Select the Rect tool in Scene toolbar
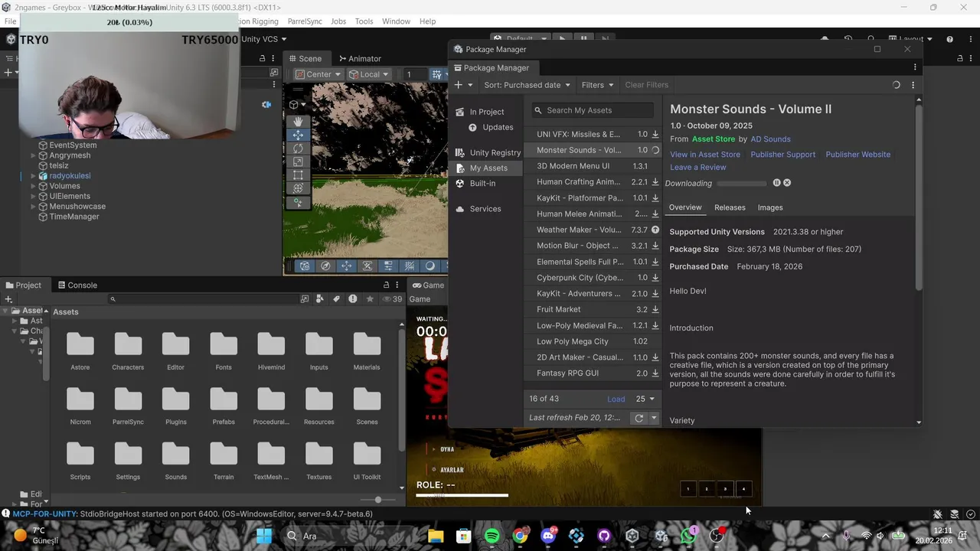This screenshot has height=551, width=980. tap(298, 175)
